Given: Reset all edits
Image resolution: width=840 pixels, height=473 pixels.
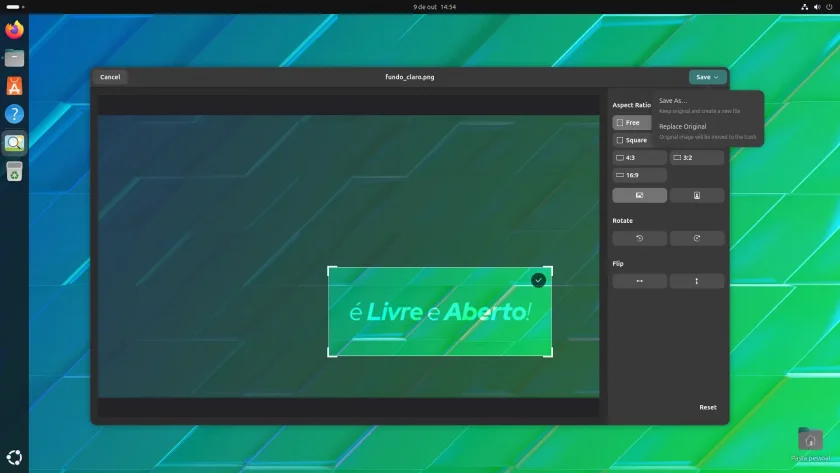Looking at the screenshot, I should pyautogui.click(x=708, y=408).
